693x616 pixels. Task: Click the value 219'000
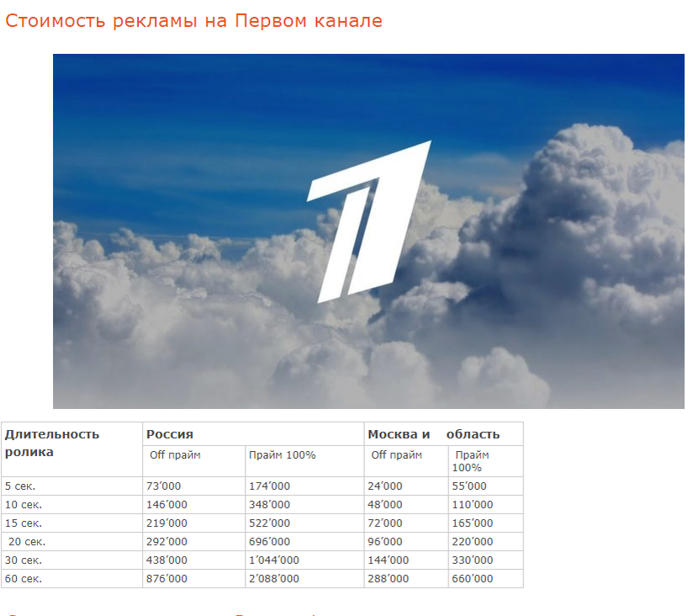point(167,523)
